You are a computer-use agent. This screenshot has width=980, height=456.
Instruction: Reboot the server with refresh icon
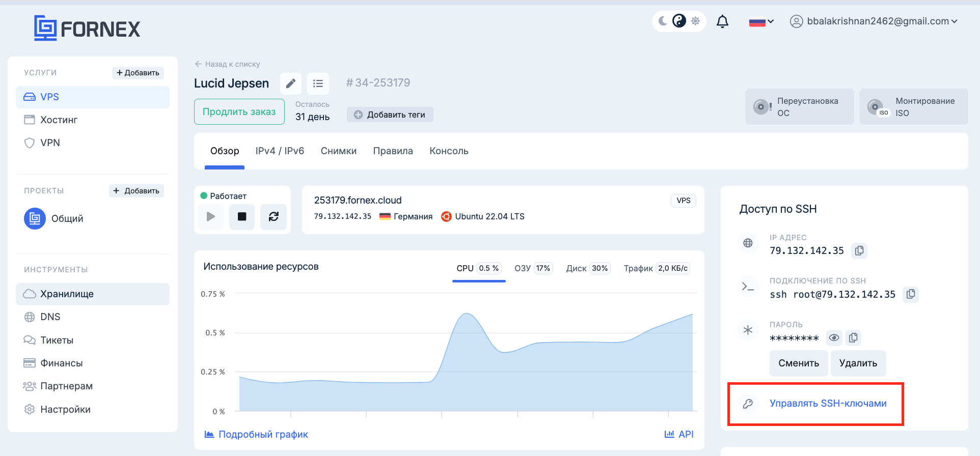(x=274, y=217)
